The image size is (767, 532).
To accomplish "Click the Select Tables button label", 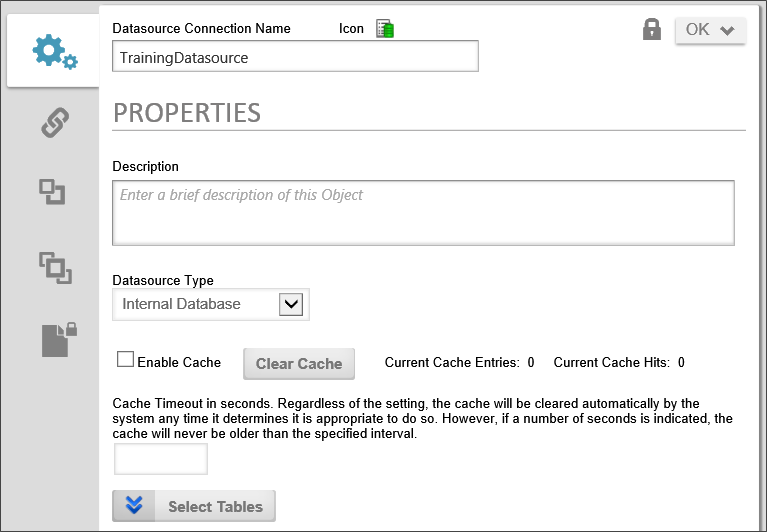I will [x=215, y=506].
